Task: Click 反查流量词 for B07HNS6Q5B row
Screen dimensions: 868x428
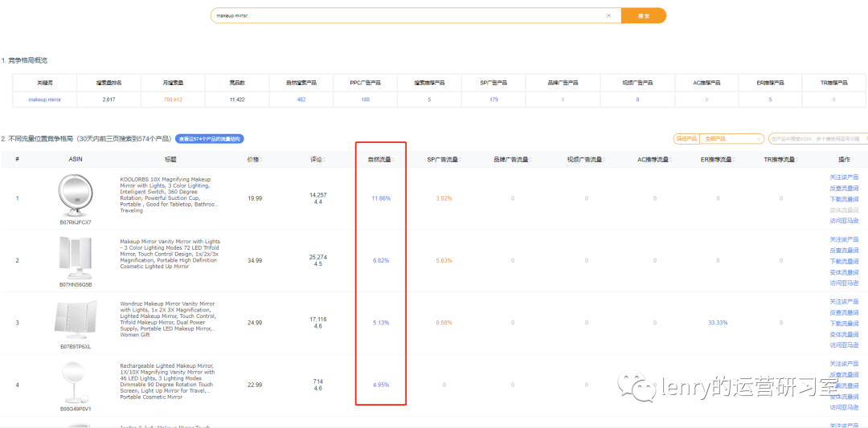Action: (x=844, y=250)
